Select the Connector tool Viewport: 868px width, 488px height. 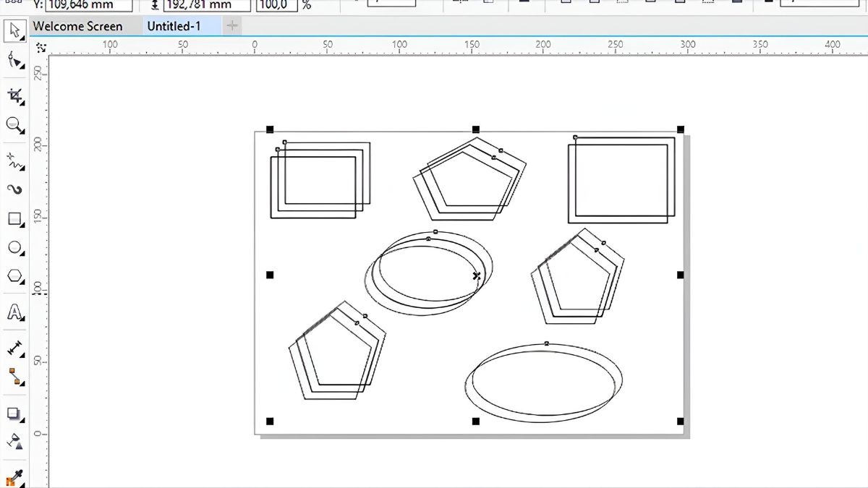(14, 376)
